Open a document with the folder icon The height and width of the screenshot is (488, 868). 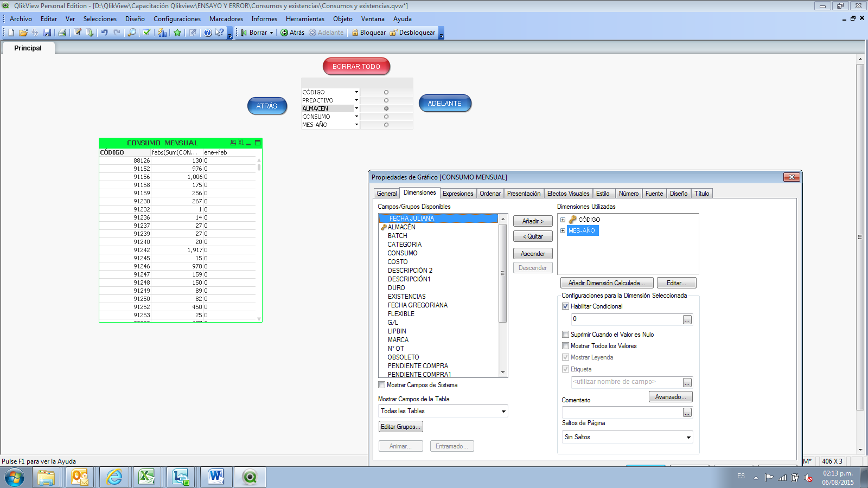[x=23, y=33]
